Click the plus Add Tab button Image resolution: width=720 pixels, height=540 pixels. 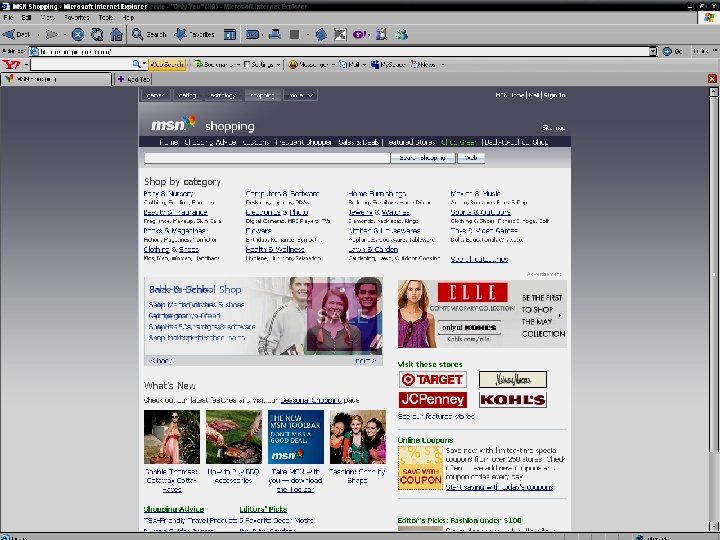pos(133,79)
